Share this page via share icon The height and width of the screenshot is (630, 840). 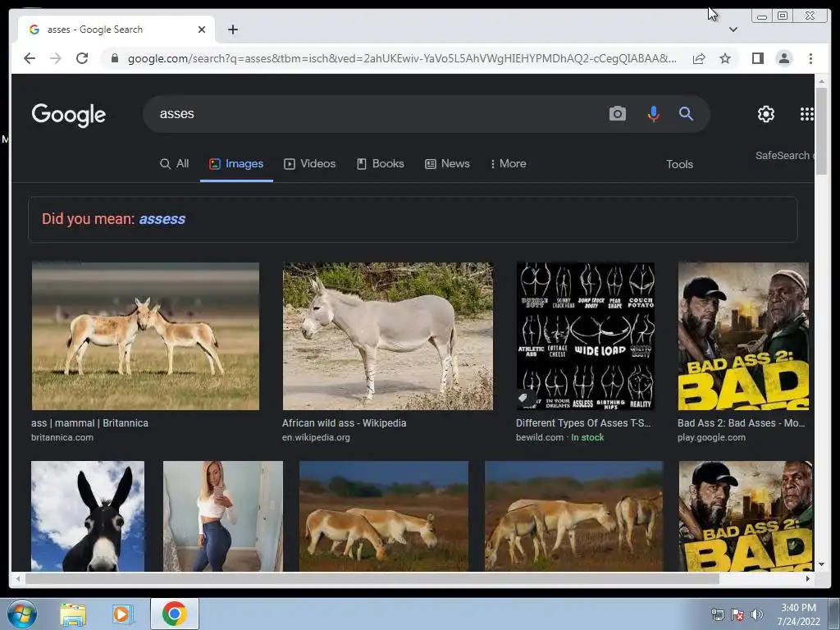[699, 58]
